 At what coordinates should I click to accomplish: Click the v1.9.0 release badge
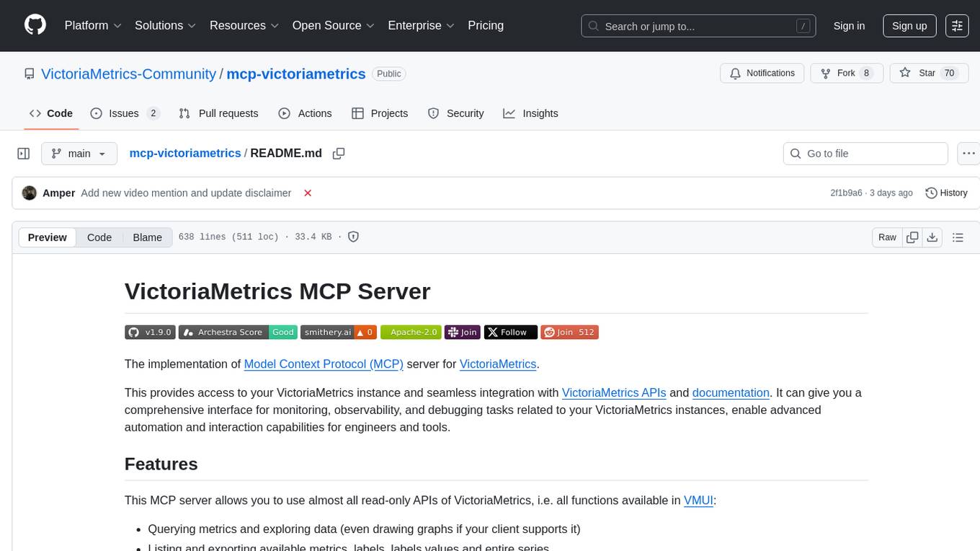[x=150, y=332]
